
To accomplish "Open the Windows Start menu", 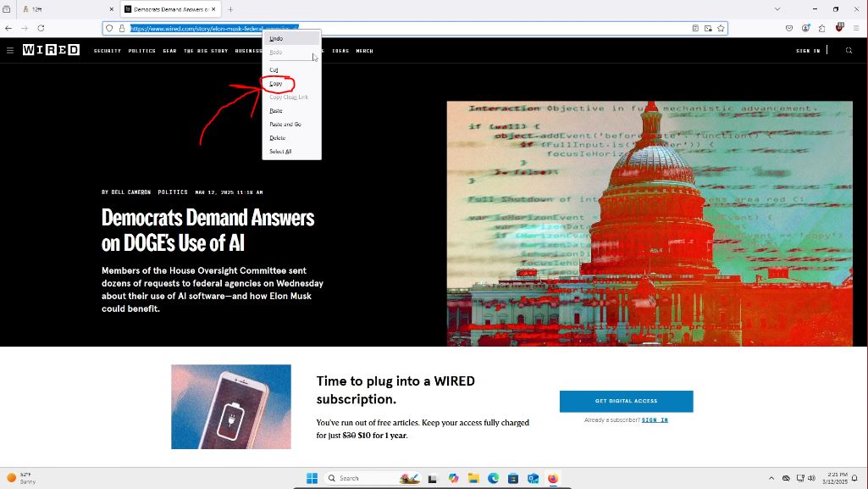I will (x=312, y=478).
